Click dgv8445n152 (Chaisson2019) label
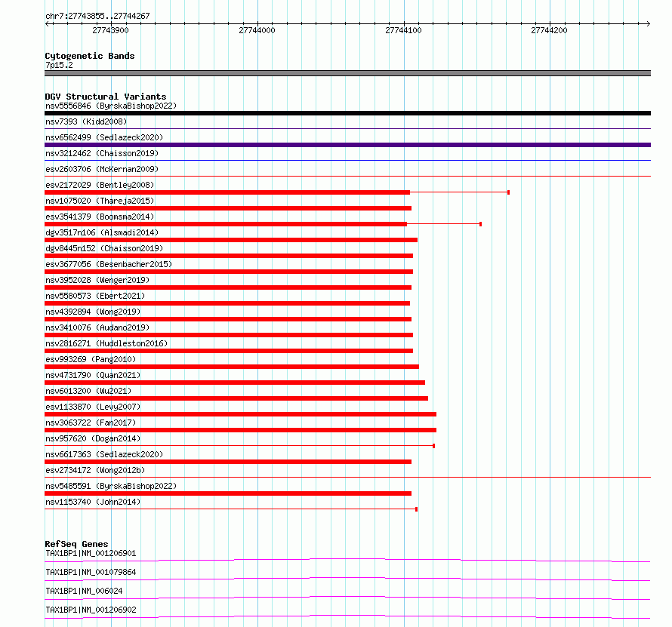 [104, 248]
